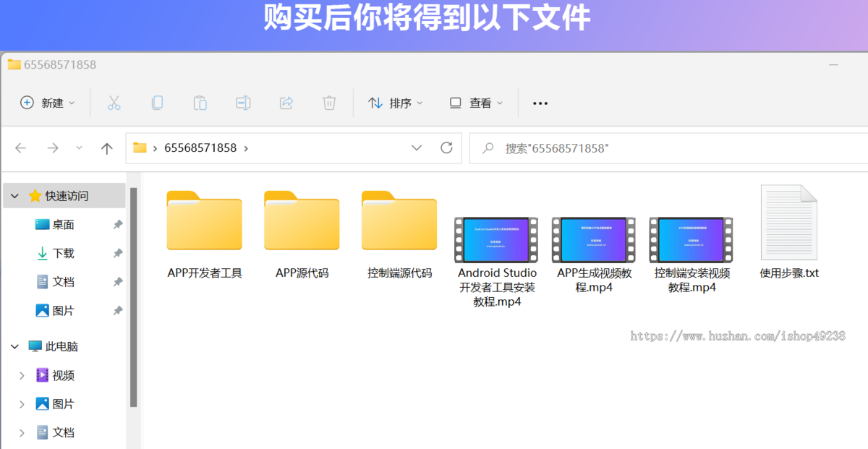Refresh the current folder view
868x449 pixels.
click(446, 147)
